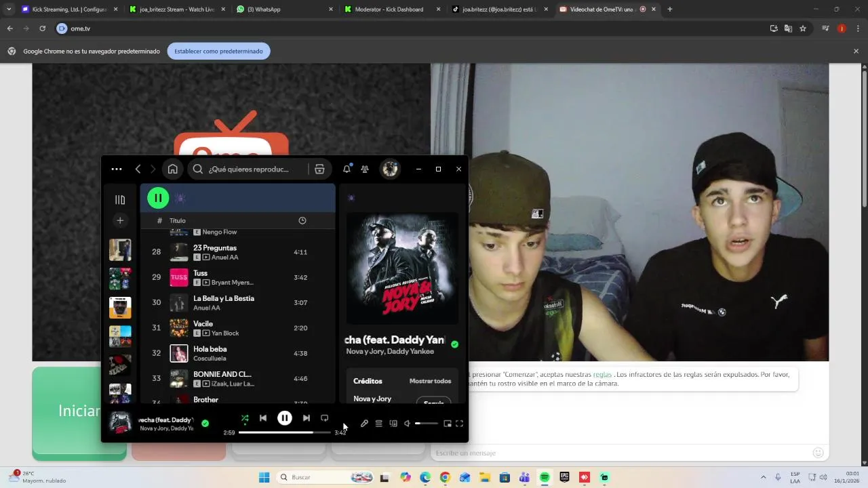Open Chrome three-dot menu
This screenshot has width=868, height=488.
[858, 28]
